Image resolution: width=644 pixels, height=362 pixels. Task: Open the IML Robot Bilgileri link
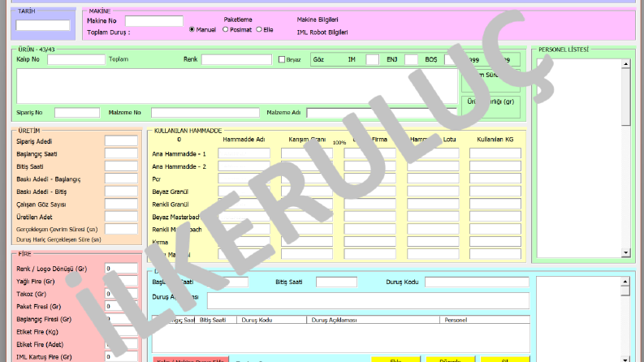[x=322, y=32]
